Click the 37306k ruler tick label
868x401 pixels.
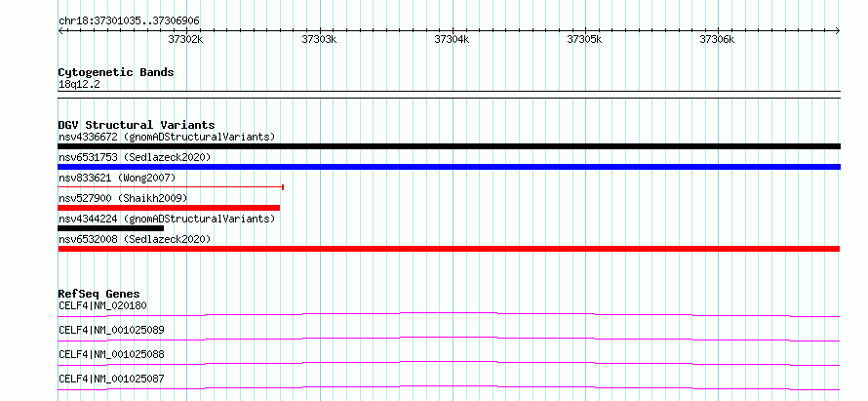click(x=718, y=39)
